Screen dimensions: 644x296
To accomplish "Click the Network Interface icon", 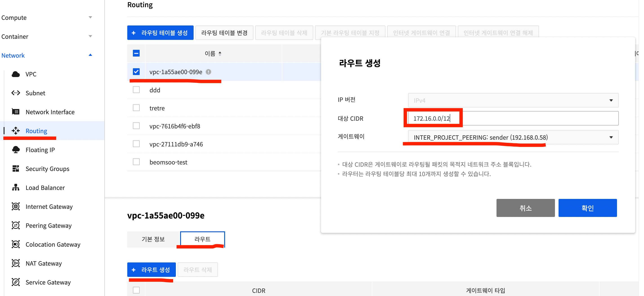I will pos(16,112).
